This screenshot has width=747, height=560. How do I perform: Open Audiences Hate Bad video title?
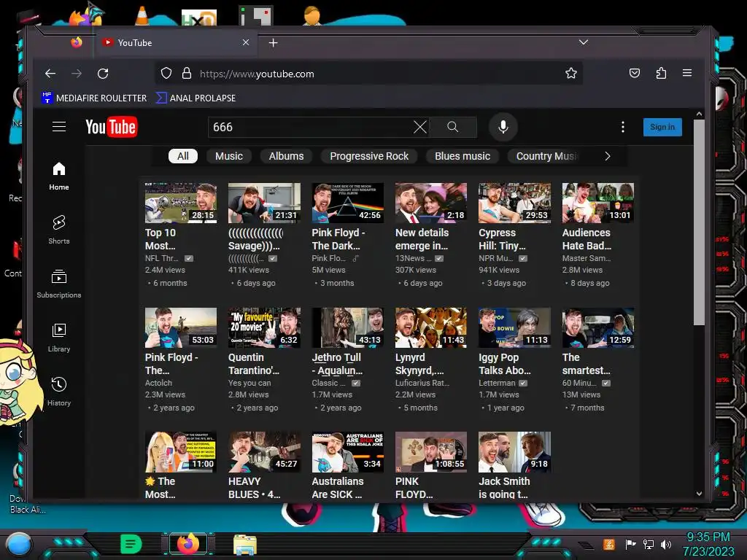pyautogui.click(x=587, y=239)
